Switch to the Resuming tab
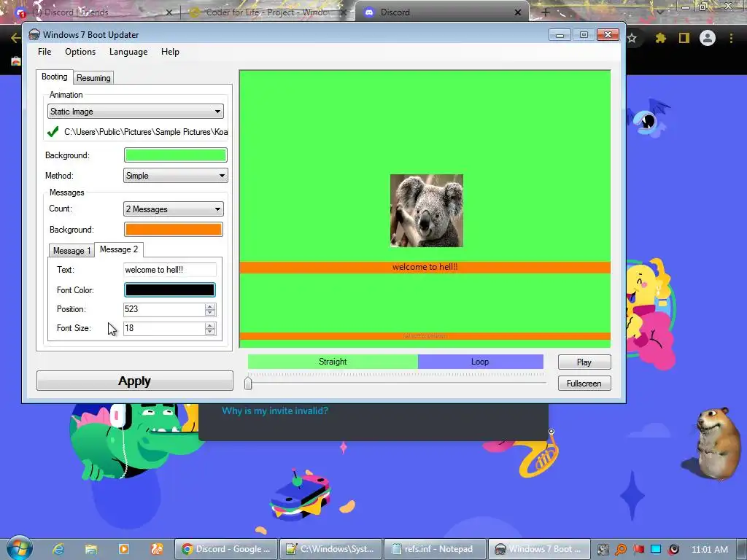Viewport: 747px width, 560px height. 93,77
